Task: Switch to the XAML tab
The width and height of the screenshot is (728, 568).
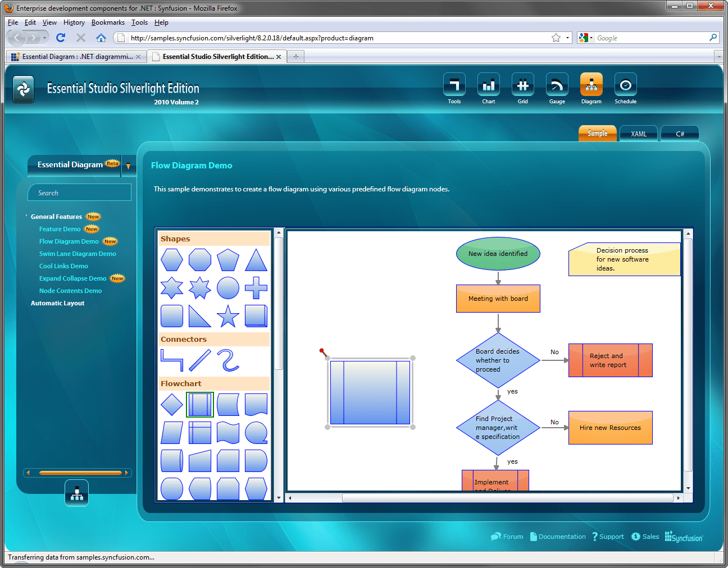Action: click(x=638, y=134)
